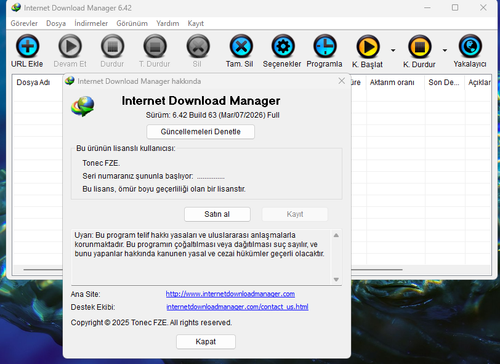
Task: Open the Yakalayıcı grabber icon
Action: (470, 46)
